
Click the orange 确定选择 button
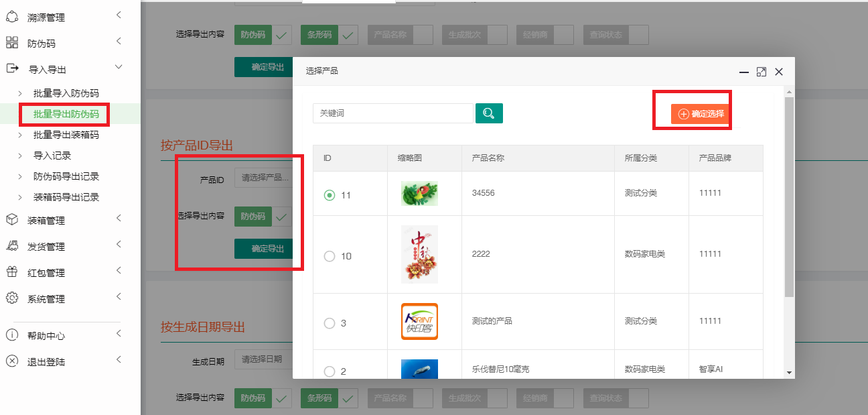700,114
